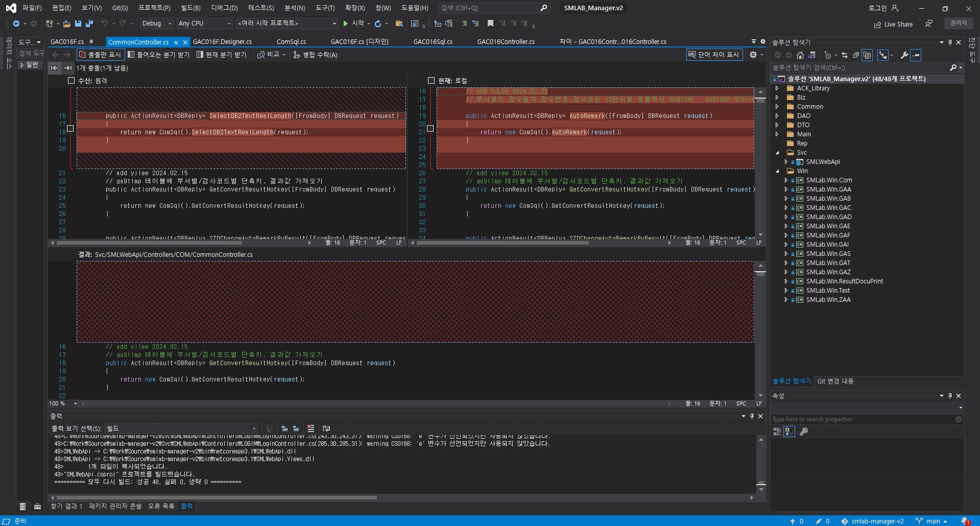This screenshot has height=526, width=980.
Task: Click the Clear All icon in Output panel
Action: 310,428
